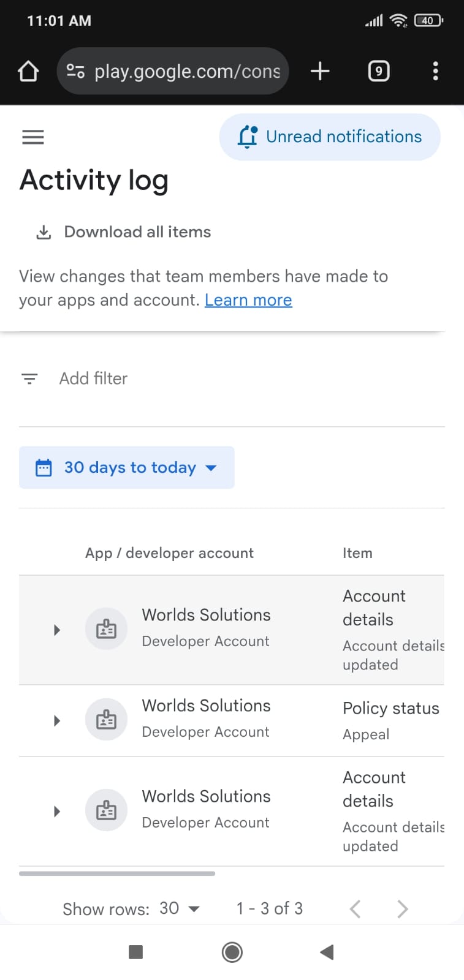Viewport: 464px width, 980px height.
Task: Go to next page of results
Action: click(x=402, y=909)
